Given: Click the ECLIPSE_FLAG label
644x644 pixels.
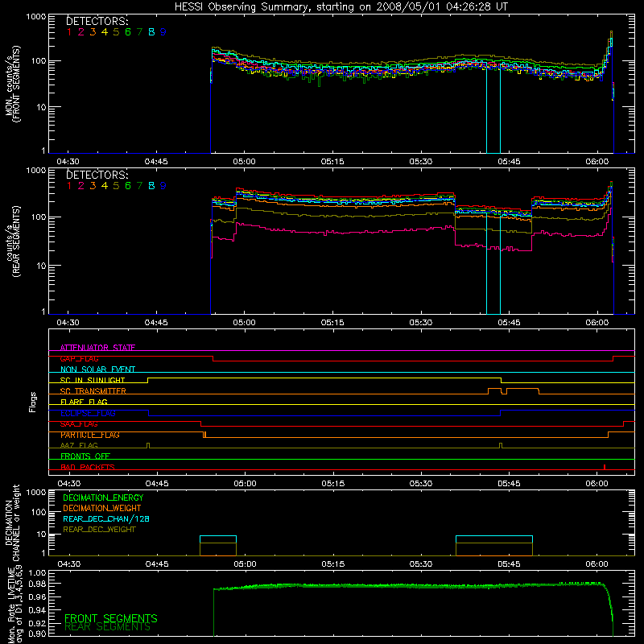Looking at the screenshot, I should (x=88, y=413).
